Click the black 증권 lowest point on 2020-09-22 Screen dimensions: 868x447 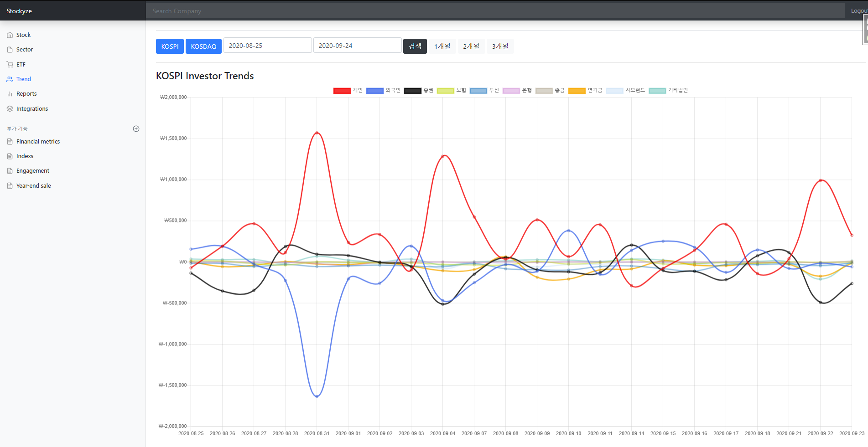click(821, 303)
